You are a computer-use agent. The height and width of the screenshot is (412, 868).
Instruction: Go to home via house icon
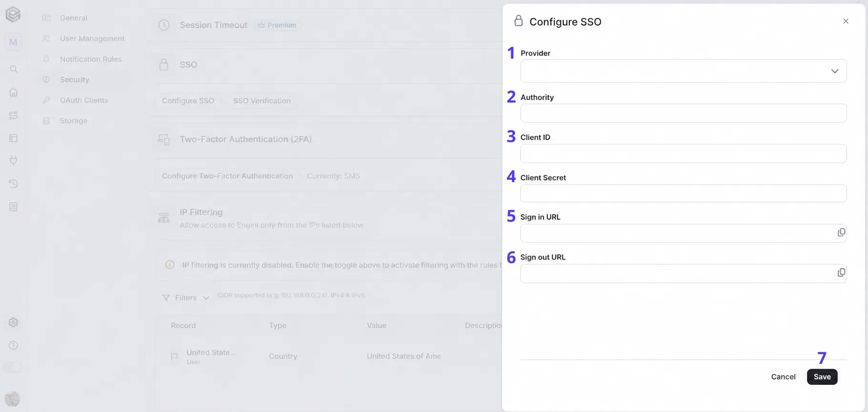pos(13,92)
